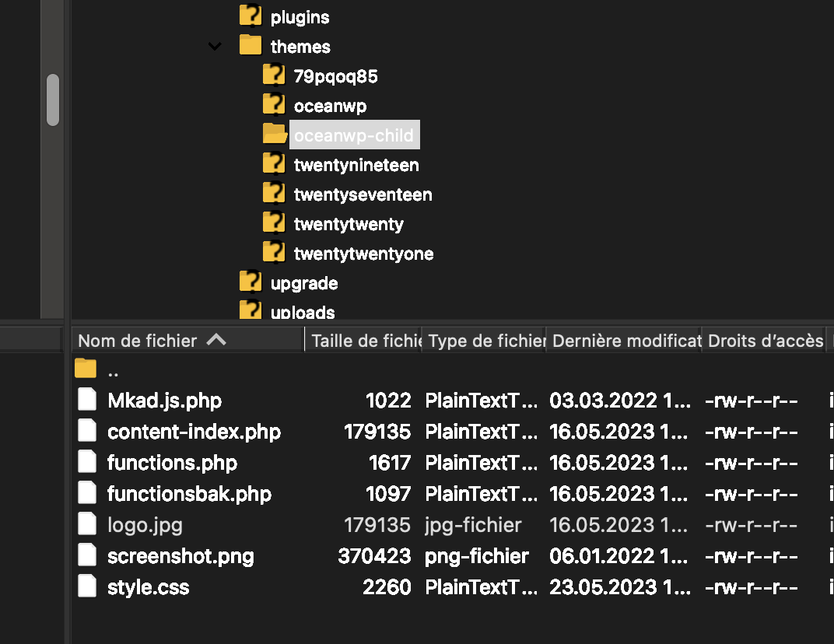
Task: Sort files by Taille de fichier column
Action: (366, 341)
